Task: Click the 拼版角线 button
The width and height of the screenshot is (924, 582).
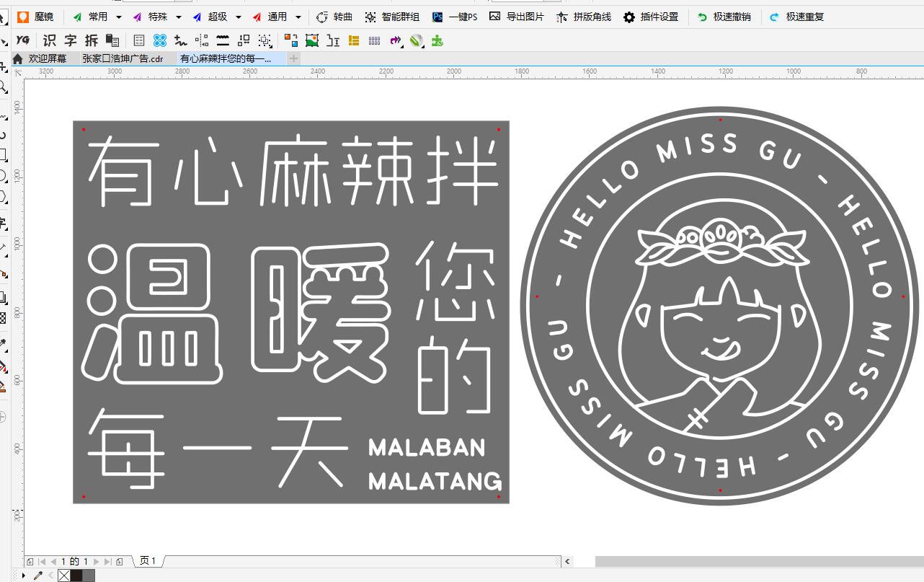Action: point(584,17)
